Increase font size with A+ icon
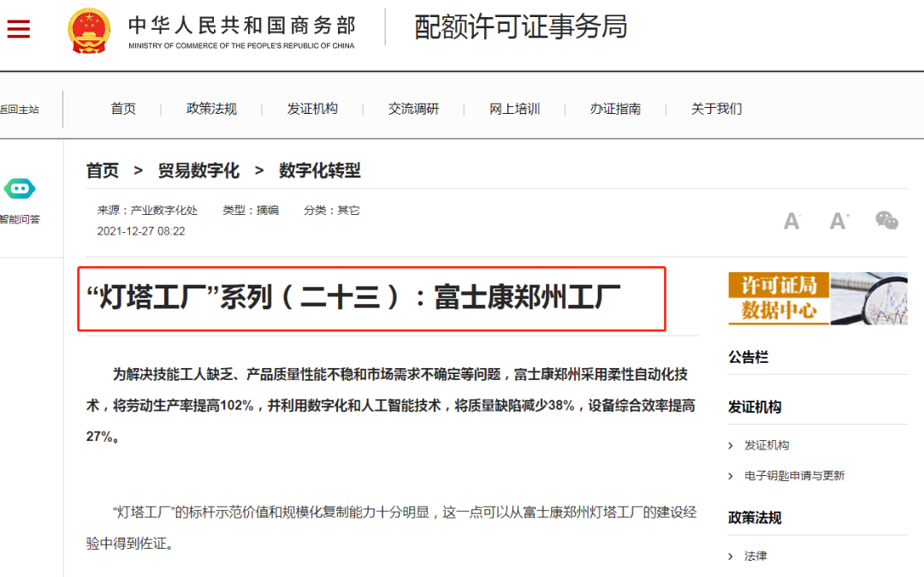 click(839, 221)
